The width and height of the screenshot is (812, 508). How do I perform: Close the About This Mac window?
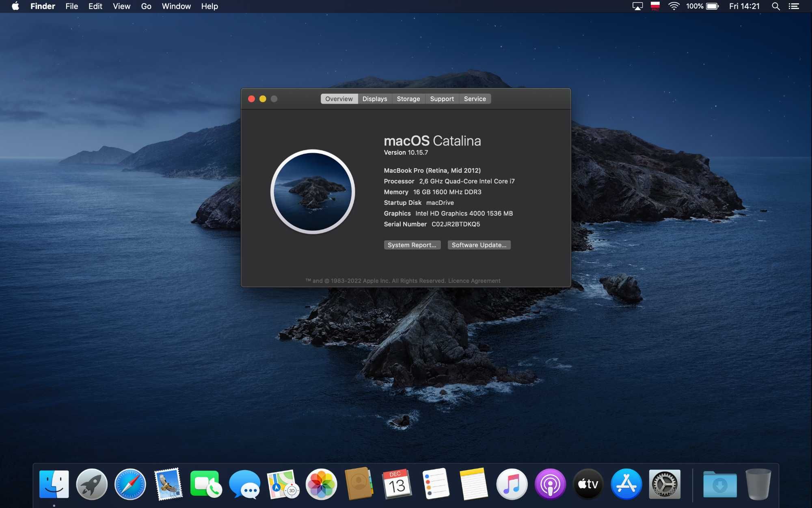tap(251, 99)
